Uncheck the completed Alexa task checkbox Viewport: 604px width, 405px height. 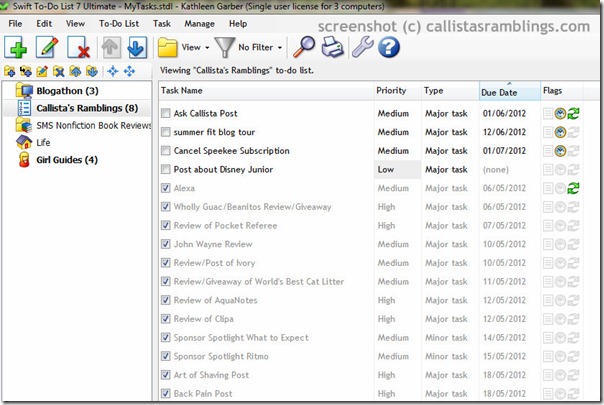tap(166, 189)
